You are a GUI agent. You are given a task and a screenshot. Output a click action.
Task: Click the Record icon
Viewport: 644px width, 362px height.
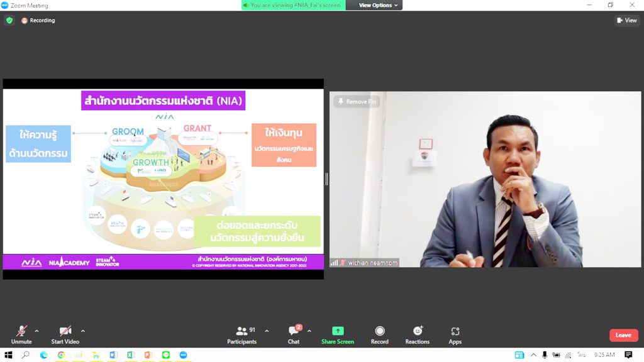coord(379,331)
